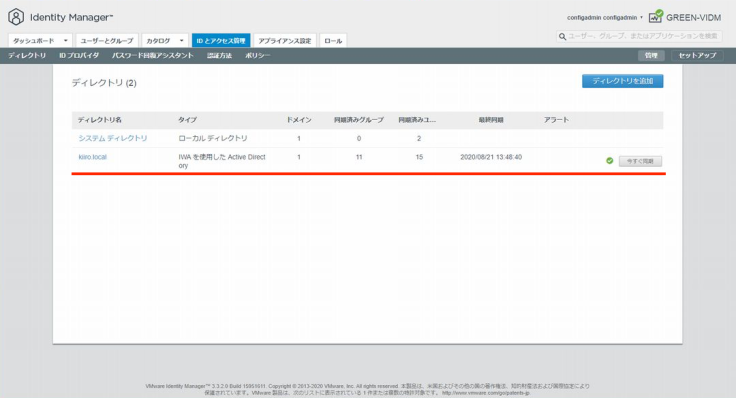This screenshot has width=736, height=398.
Task: Switch to the ユーザーとグループ tab
Action: point(107,40)
